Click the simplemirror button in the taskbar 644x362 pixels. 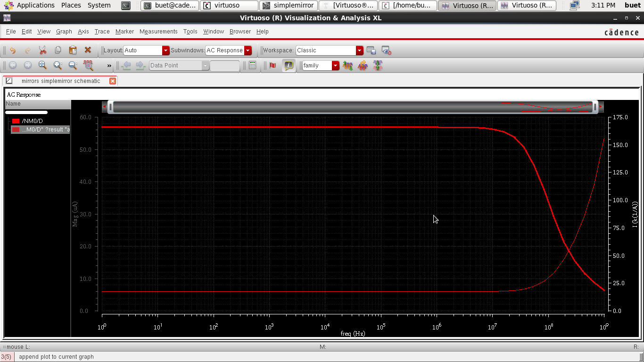coord(289,5)
